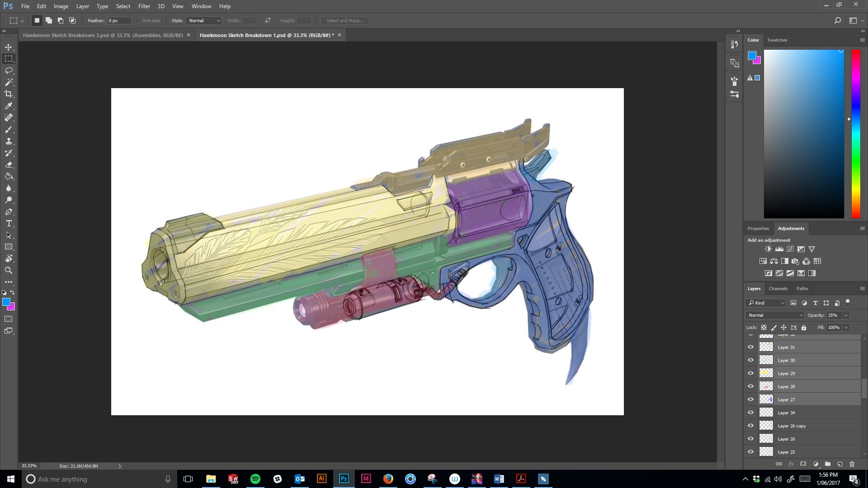This screenshot has height=488, width=868.
Task: Open the History panel icon
Action: [735, 44]
